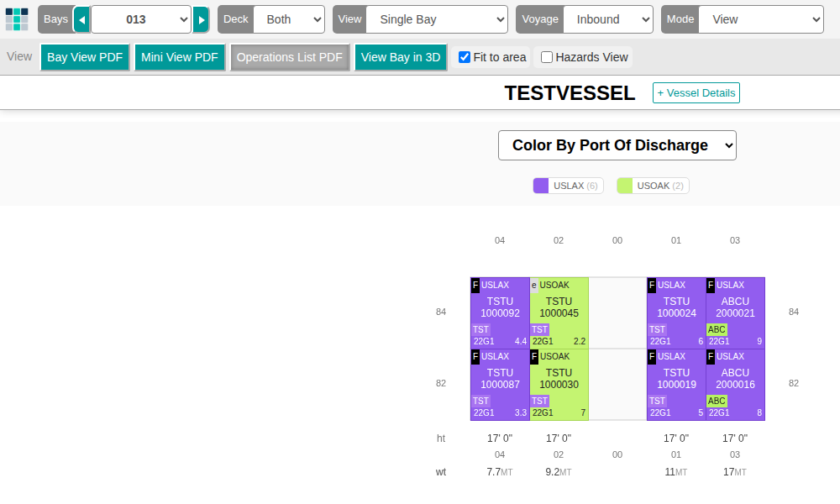
Task: Click the F flag on container TSTU 1000092
Action: 475,286
